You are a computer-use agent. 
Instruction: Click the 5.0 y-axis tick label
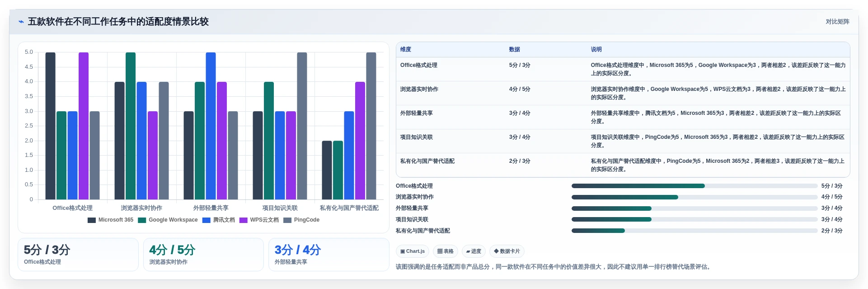29,52
